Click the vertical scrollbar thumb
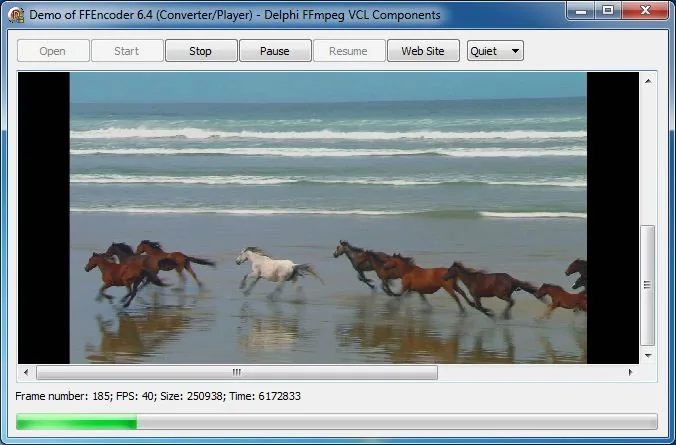The height and width of the screenshot is (445, 676). pyautogui.click(x=648, y=285)
